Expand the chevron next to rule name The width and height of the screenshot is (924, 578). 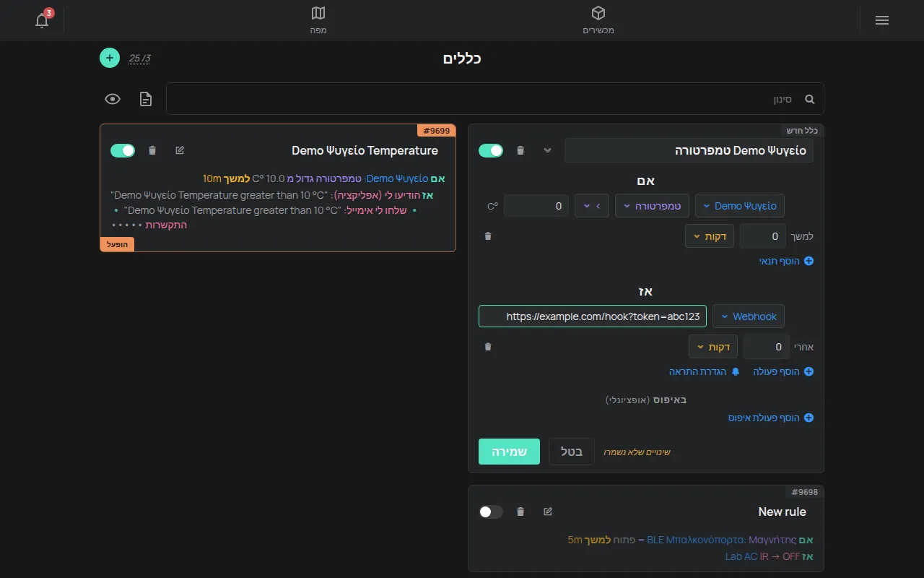547,150
